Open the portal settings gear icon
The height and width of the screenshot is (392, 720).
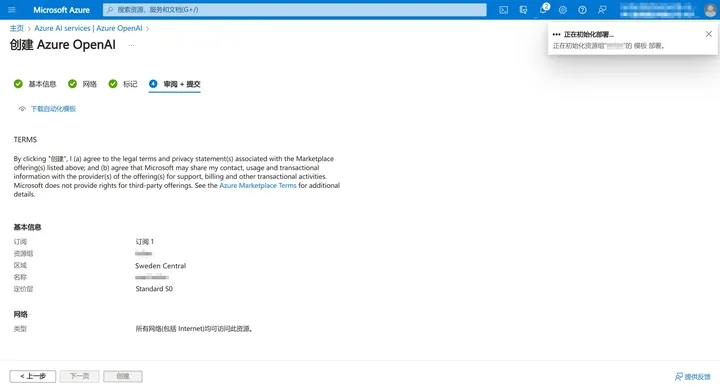(562, 10)
